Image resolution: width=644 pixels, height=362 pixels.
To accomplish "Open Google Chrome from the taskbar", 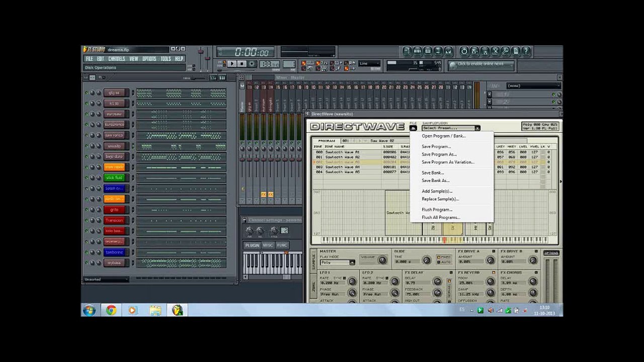I will pos(111,310).
